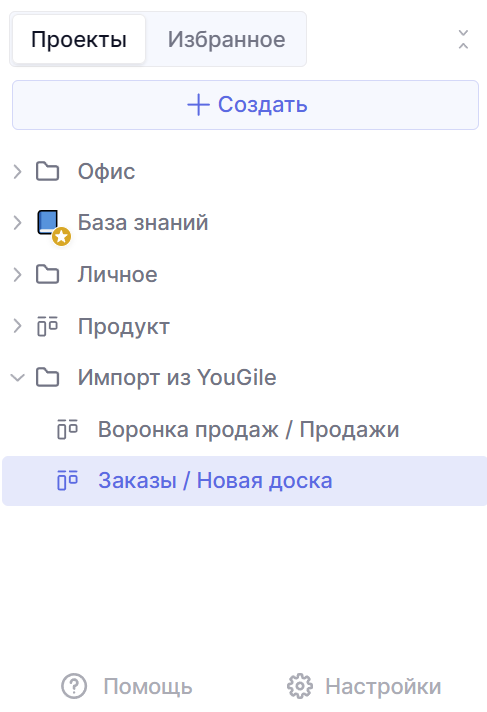The width and height of the screenshot is (487, 712).
Task: Switch to the Избранное tab
Action: coord(226,40)
